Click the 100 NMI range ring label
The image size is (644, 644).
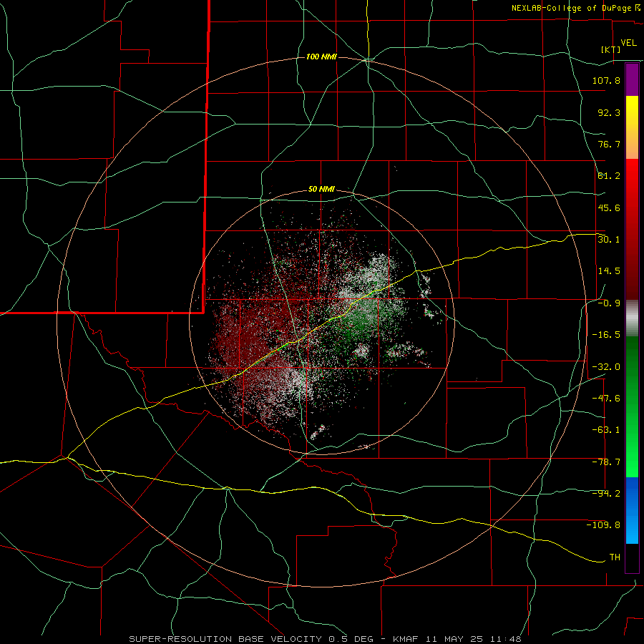pos(321,57)
